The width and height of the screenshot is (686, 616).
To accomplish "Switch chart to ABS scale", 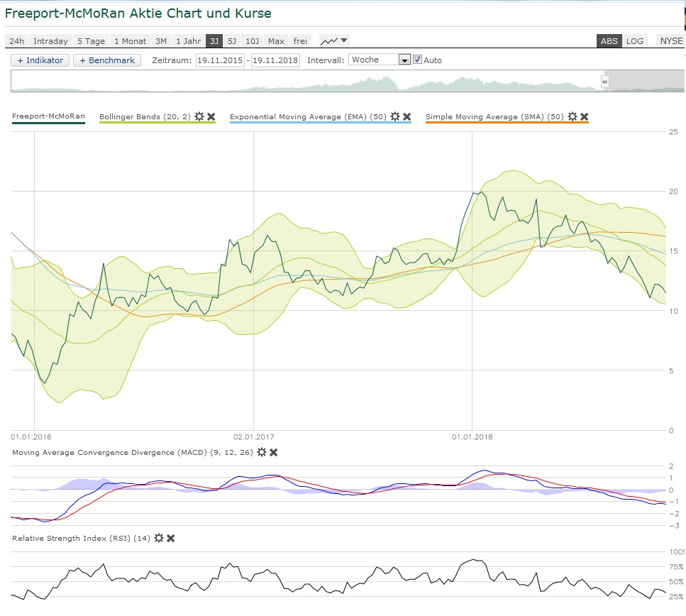I will [609, 41].
